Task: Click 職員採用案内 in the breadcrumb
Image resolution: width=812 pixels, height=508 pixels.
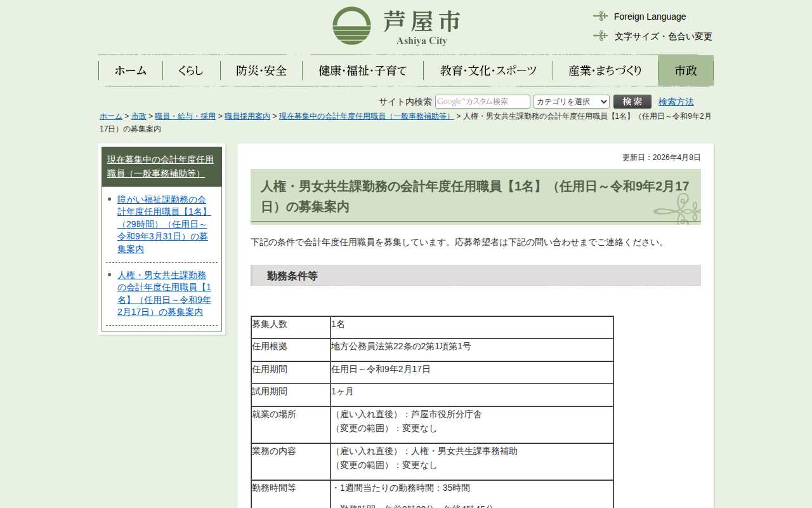Action: tap(247, 116)
